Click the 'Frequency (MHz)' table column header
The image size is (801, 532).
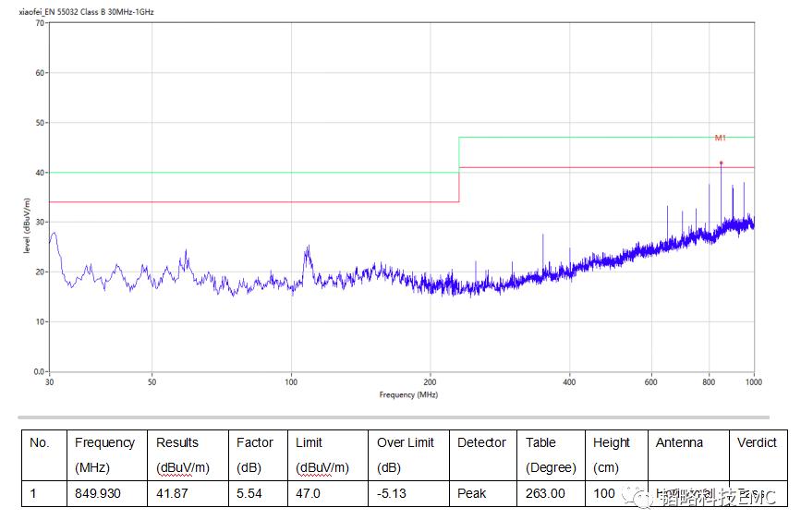(x=107, y=455)
